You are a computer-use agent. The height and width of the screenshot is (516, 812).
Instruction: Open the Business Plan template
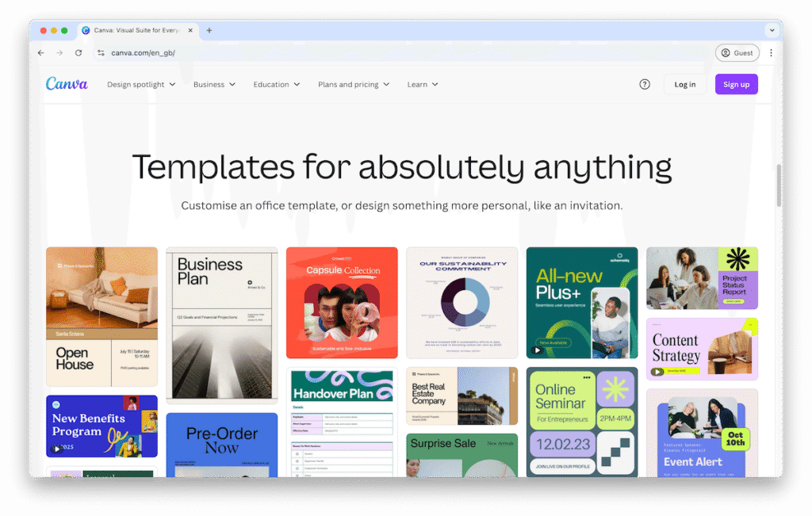(222, 325)
